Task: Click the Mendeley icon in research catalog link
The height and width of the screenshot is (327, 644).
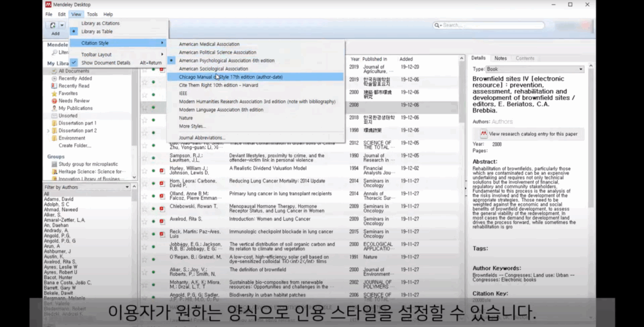Action: (484, 134)
